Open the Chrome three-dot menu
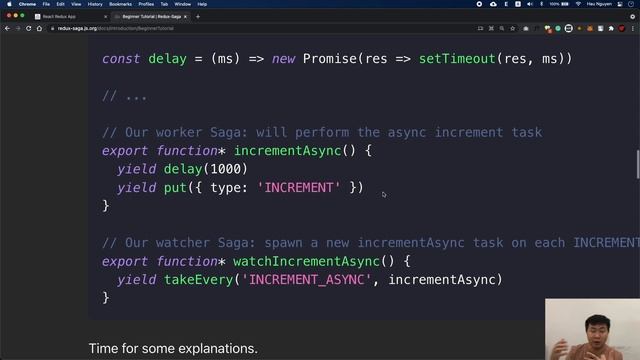640x360 pixels. click(x=633, y=29)
